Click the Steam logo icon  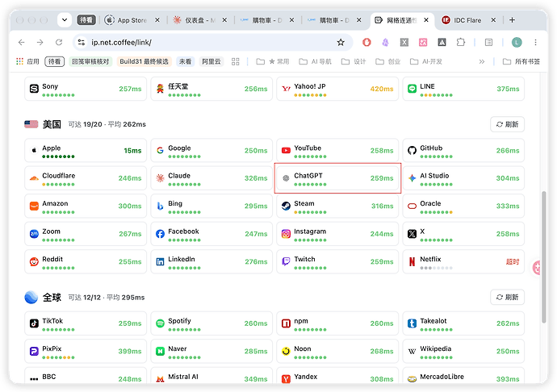[x=286, y=206]
